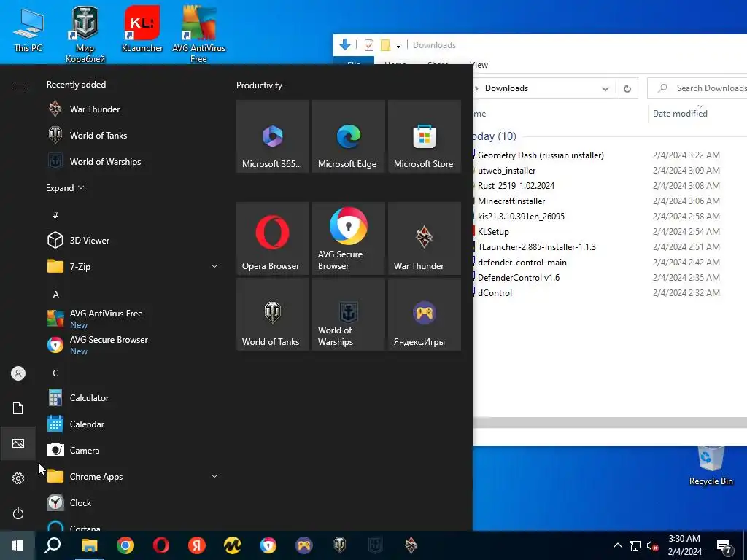Select KLSetup file
This screenshot has height=560, width=747.
[493, 231]
